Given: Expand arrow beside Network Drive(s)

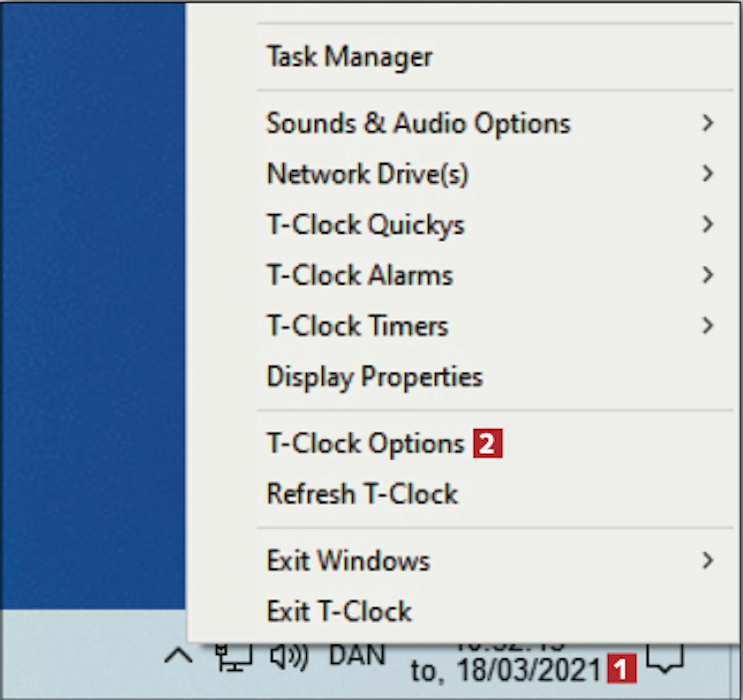Looking at the screenshot, I should 708,174.
